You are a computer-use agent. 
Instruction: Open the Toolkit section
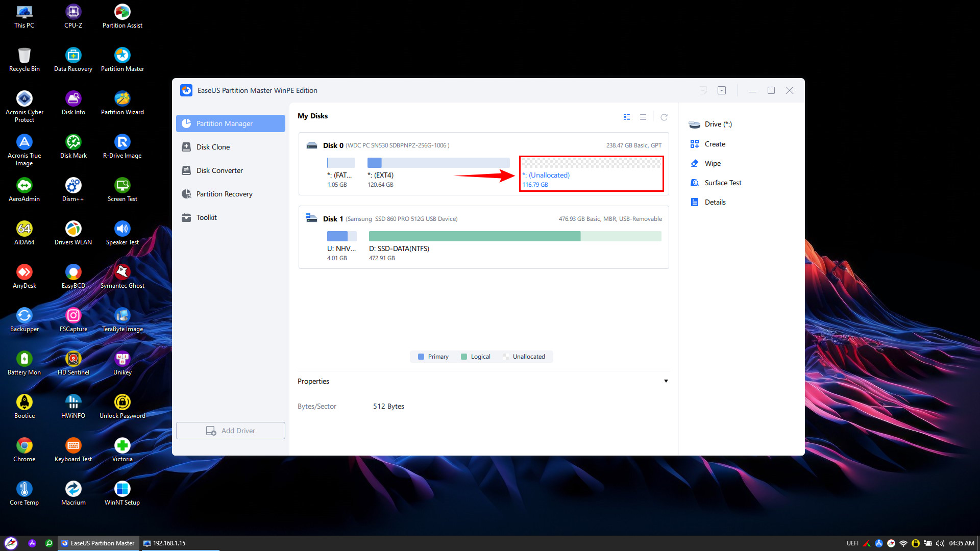pos(206,217)
